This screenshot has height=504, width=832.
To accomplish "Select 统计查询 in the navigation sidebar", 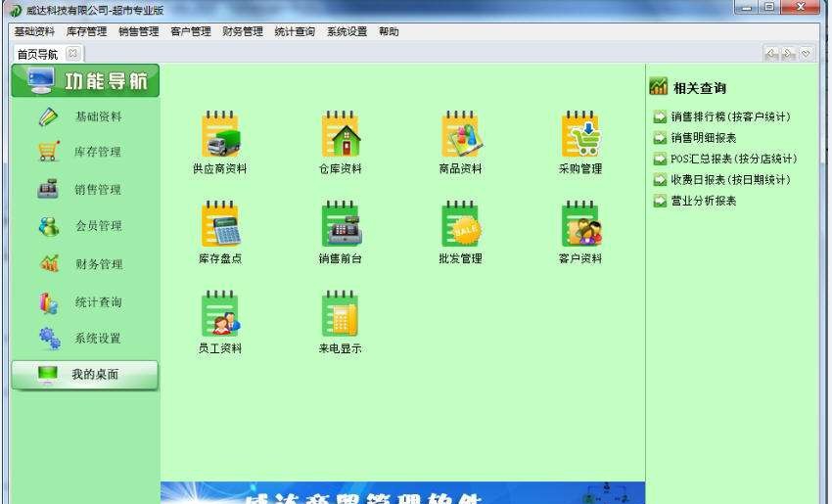I will (x=79, y=302).
